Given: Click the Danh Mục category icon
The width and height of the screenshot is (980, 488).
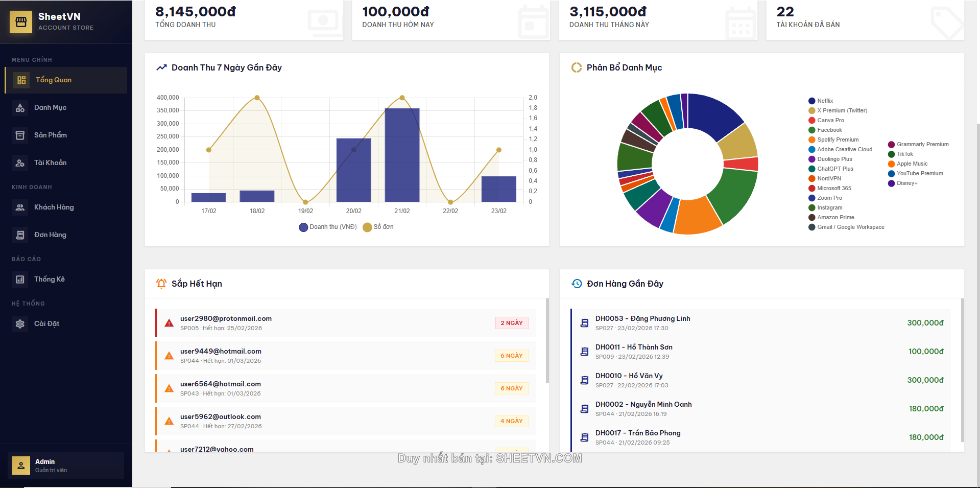Looking at the screenshot, I should 20,108.
